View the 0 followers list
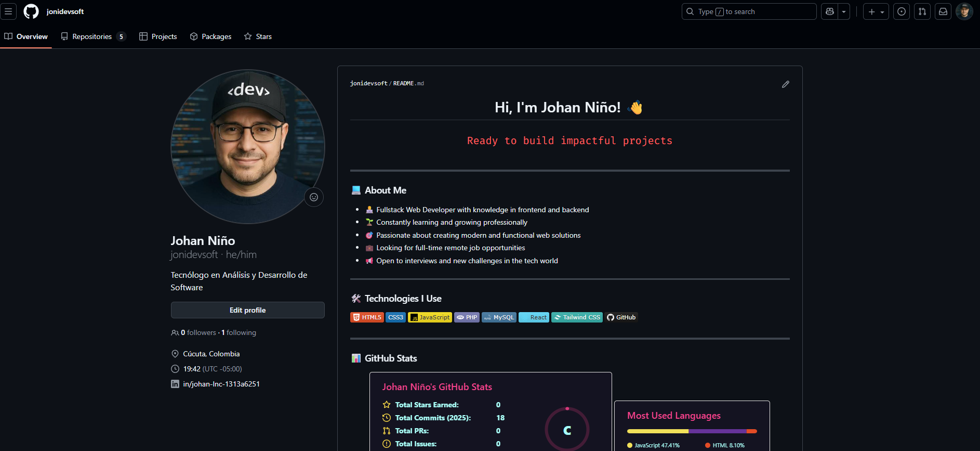 198,333
